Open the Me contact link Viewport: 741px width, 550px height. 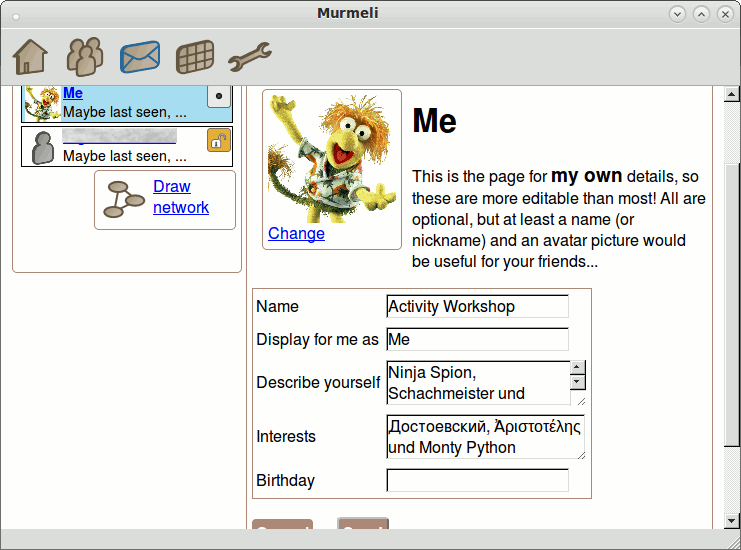(x=73, y=93)
